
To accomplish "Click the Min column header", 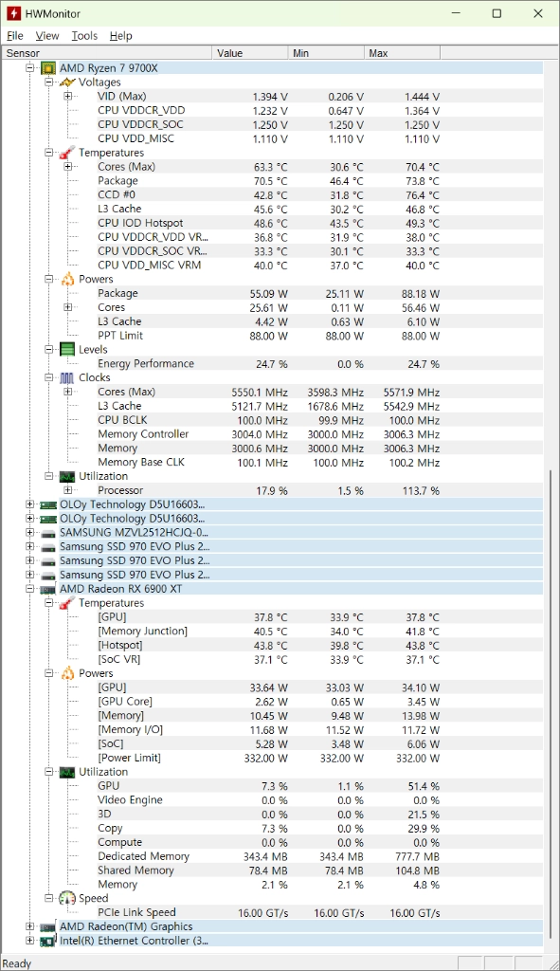I will [x=326, y=53].
